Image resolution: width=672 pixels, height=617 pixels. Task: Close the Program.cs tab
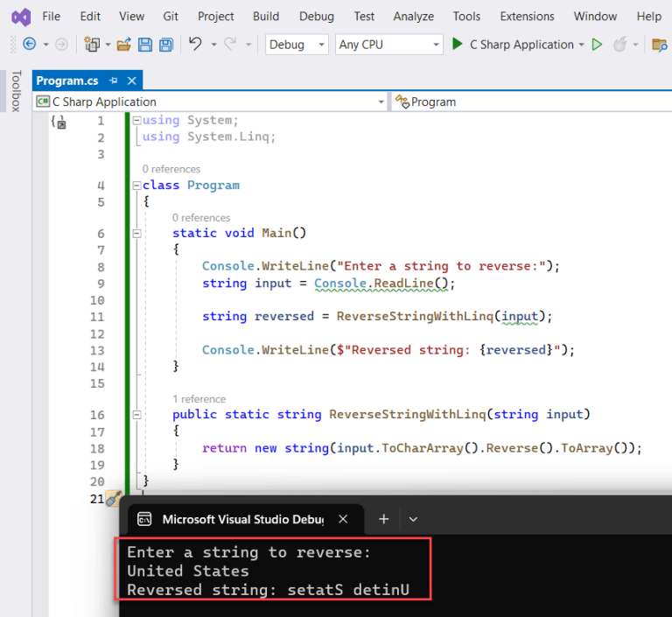click(x=132, y=81)
